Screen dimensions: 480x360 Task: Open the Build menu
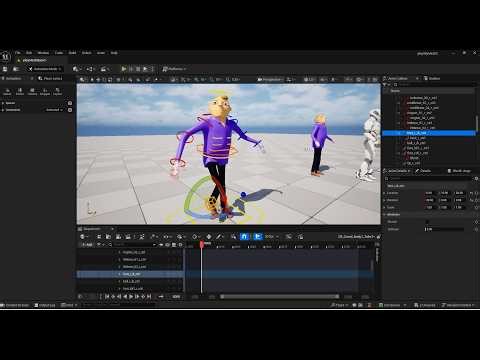coord(72,53)
